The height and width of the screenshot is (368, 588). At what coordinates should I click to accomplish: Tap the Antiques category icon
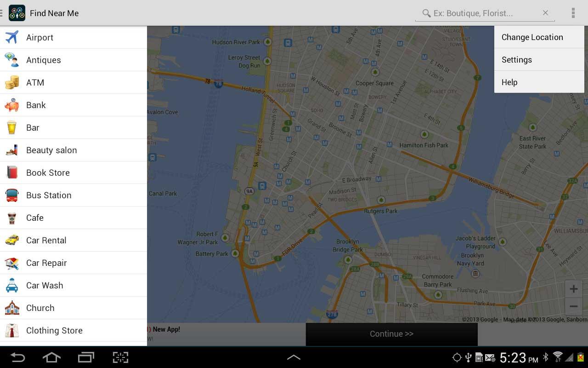pyautogui.click(x=12, y=60)
